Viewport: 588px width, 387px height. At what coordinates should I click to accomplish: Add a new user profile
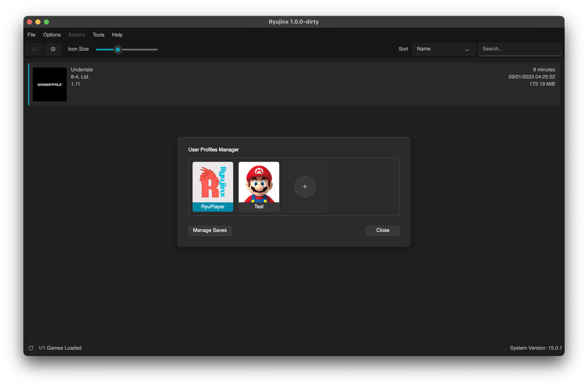coord(305,187)
